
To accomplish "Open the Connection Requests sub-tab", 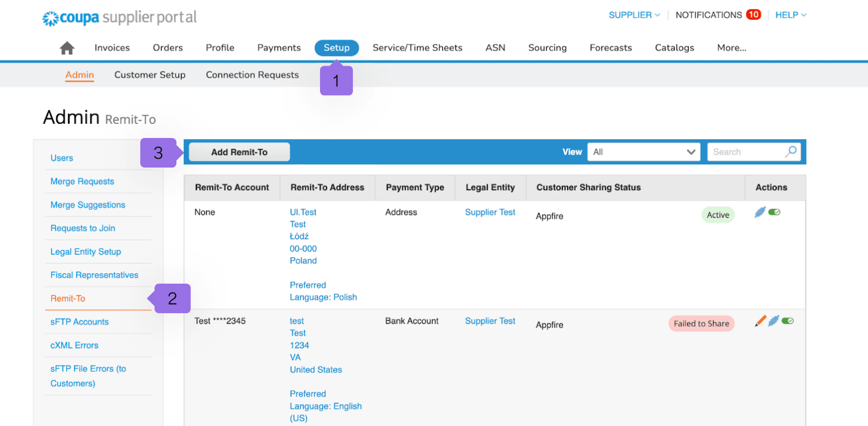I will [x=252, y=75].
